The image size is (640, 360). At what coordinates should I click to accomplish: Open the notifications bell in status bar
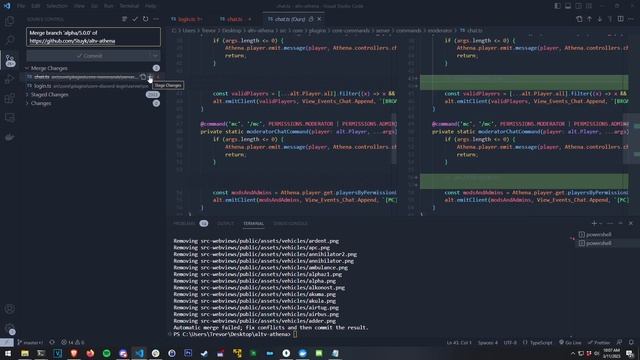(631, 342)
